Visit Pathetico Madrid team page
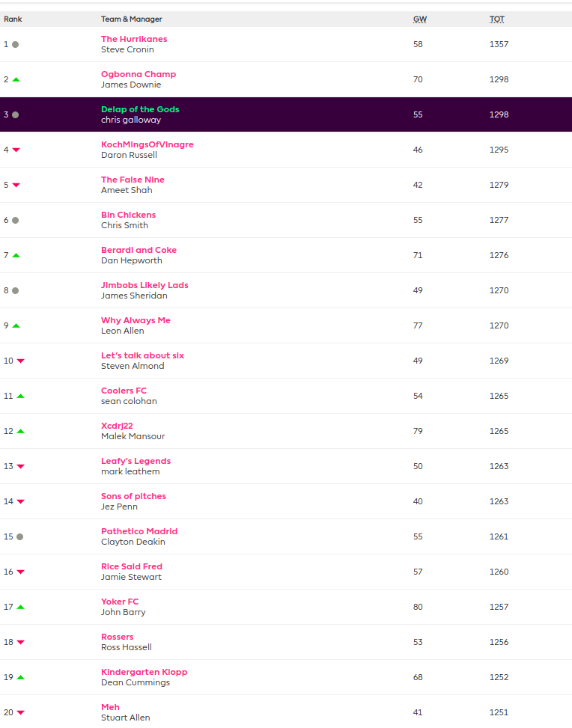 click(x=139, y=531)
